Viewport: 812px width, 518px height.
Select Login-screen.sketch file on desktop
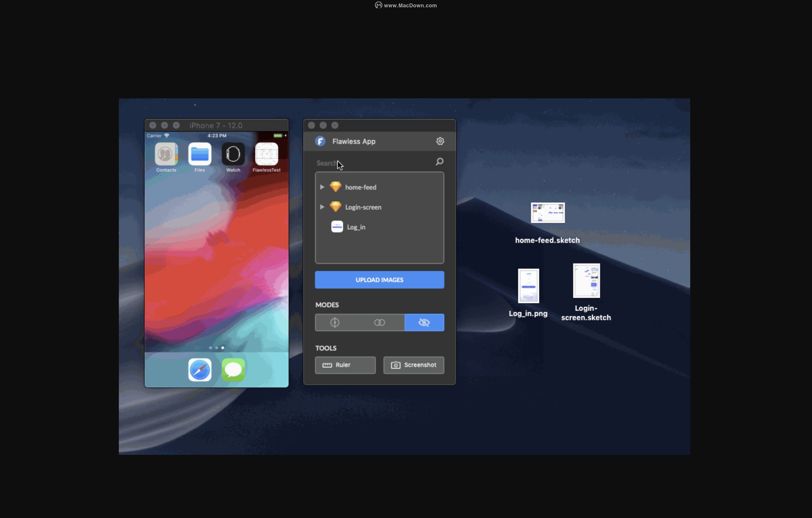click(586, 292)
